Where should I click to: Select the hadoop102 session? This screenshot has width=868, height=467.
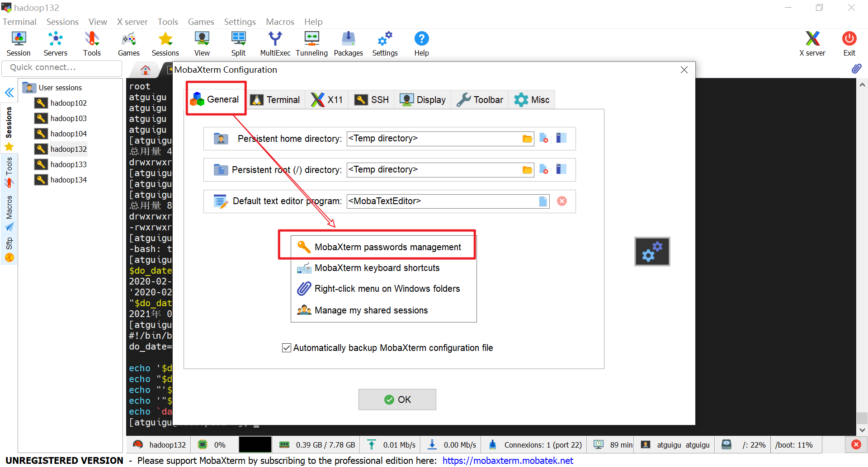pyautogui.click(x=61, y=103)
